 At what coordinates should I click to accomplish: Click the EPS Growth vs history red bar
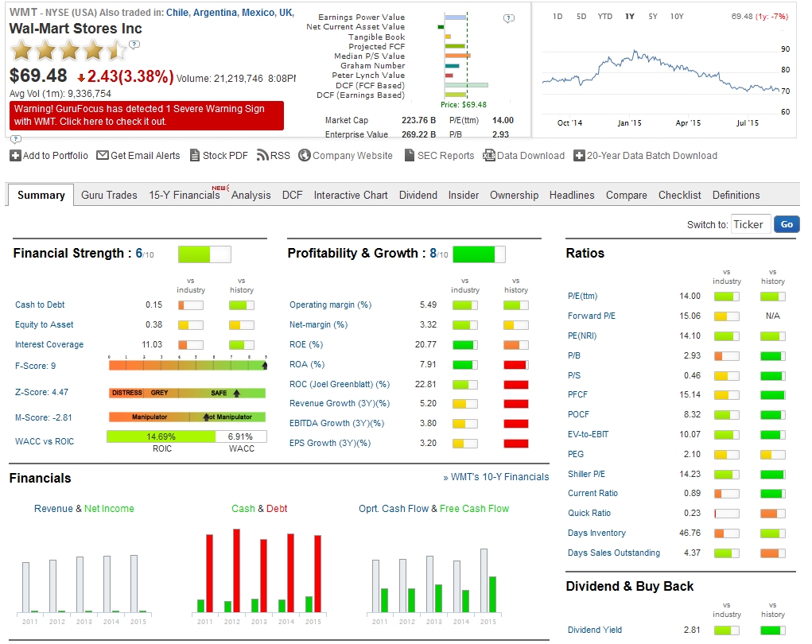coord(516,444)
